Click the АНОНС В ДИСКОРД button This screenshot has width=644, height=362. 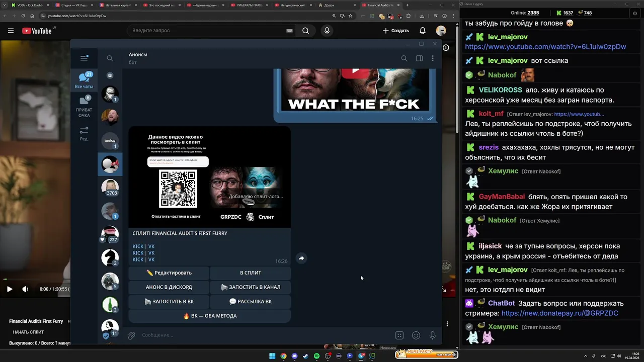tap(169, 287)
